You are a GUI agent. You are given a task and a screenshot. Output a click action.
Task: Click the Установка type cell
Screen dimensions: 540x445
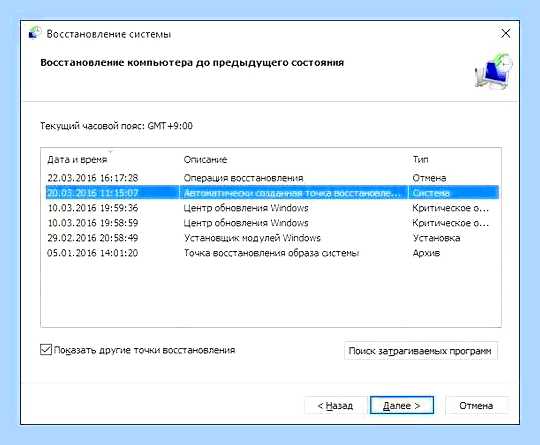pos(436,238)
